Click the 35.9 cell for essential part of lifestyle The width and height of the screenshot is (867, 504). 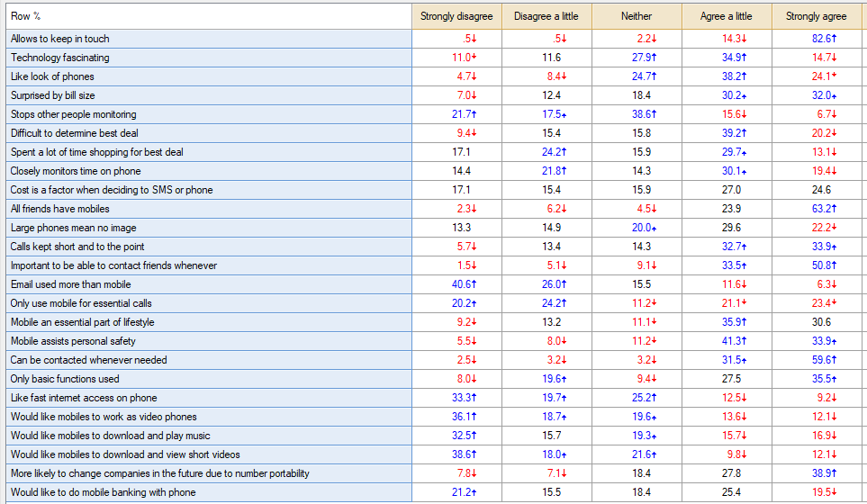click(727, 322)
